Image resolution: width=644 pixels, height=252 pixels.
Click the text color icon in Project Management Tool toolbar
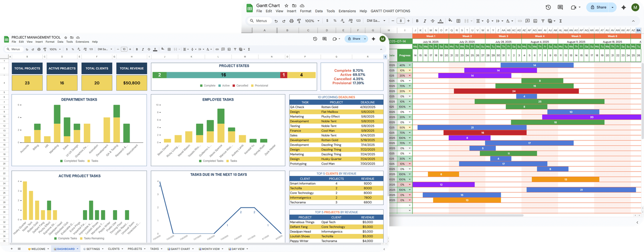(x=155, y=50)
